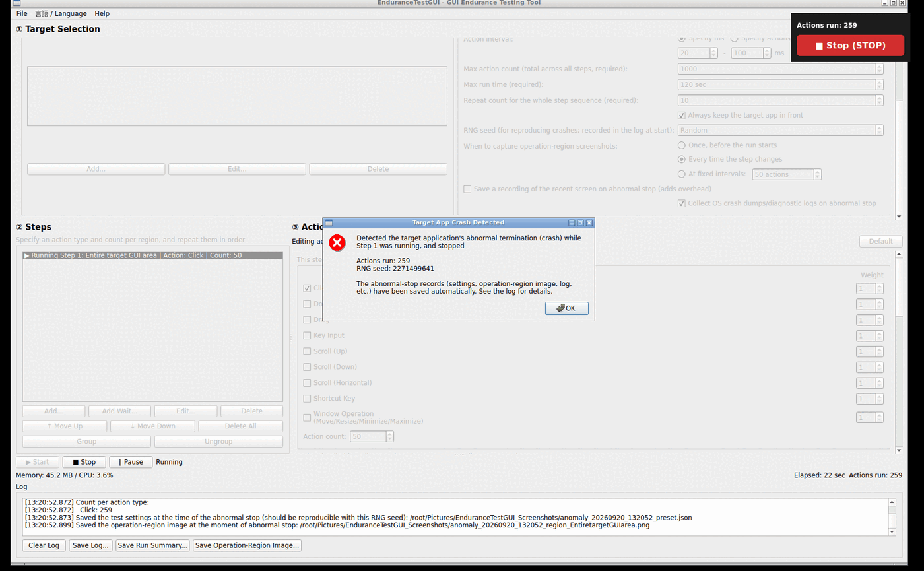Close the Target App Crash Detected dialog

tap(589, 223)
